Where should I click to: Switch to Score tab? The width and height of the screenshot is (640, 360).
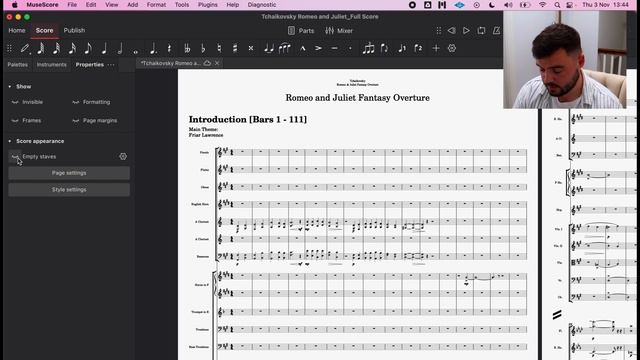[x=44, y=31]
